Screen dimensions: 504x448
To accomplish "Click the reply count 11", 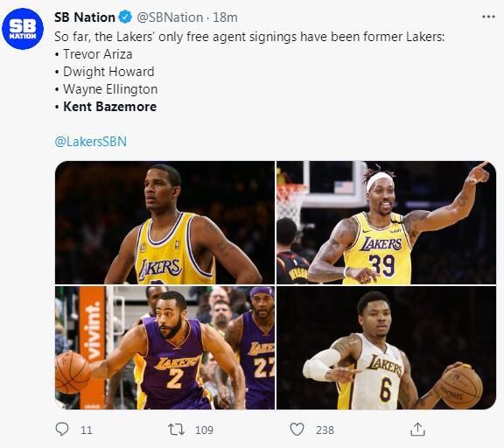I will click(86, 430).
